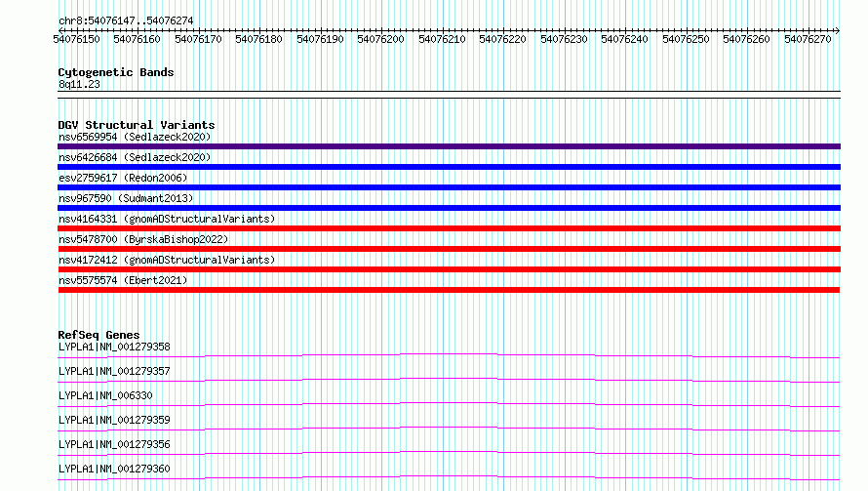The width and height of the screenshot is (868, 491).
Task: Click the blue nsv6426684 variant bar
Action: (449, 167)
